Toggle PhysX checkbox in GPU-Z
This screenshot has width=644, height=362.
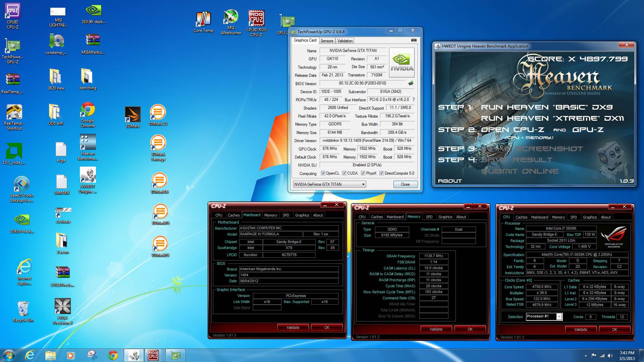363,173
